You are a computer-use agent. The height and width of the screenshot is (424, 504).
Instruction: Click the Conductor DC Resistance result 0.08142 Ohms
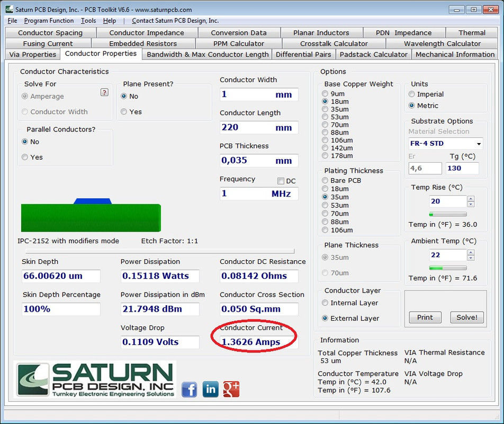pyautogui.click(x=259, y=276)
